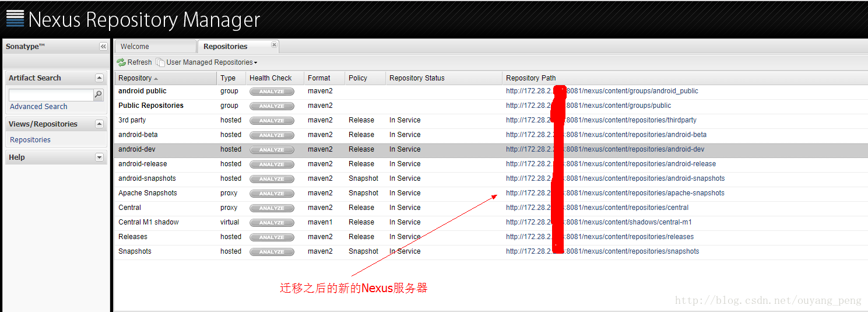Select the 'android public' repository row
The image size is (868, 312).
491,92
